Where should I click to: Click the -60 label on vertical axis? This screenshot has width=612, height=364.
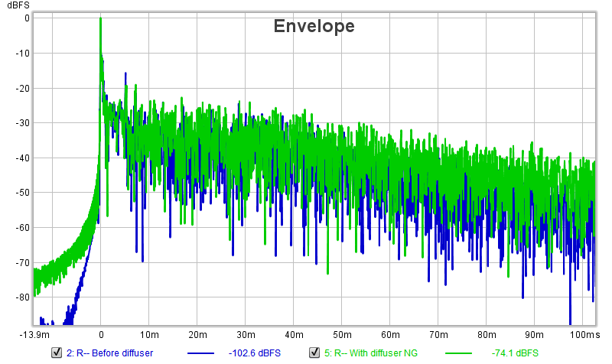[x=21, y=227]
